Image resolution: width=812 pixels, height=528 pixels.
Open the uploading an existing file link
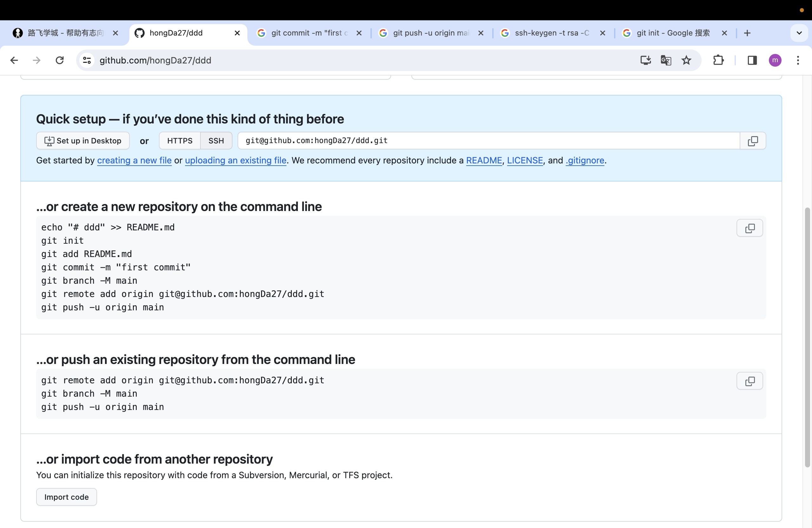235,161
